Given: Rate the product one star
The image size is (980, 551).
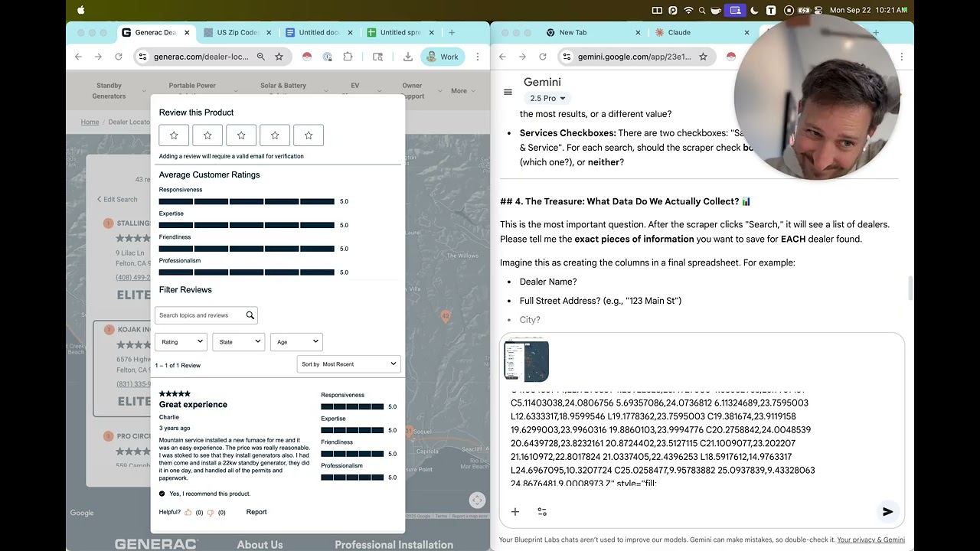Looking at the screenshot, I should 174,135.
